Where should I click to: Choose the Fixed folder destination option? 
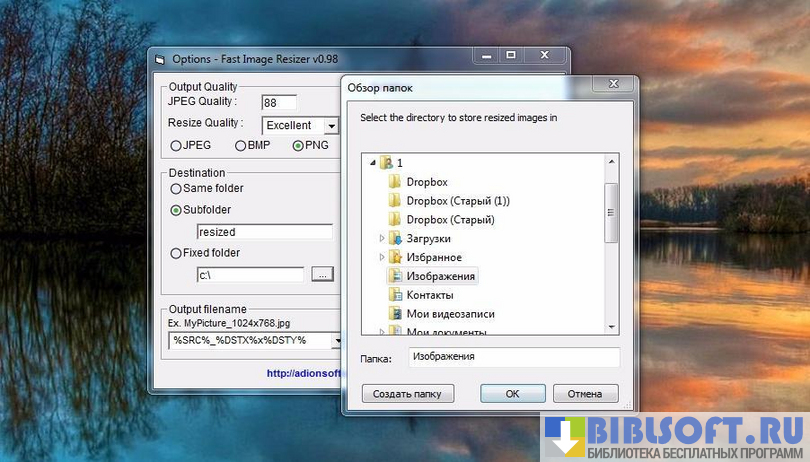176,253
